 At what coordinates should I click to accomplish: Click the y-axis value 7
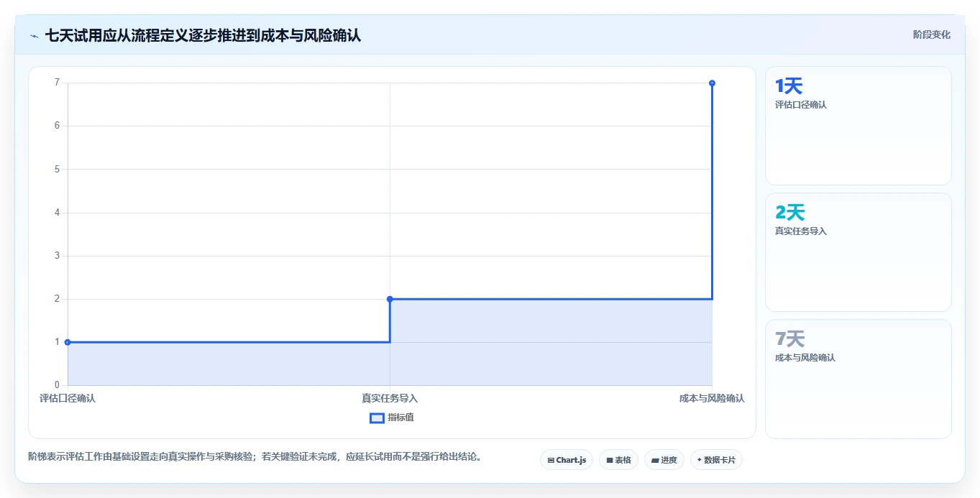(x=57, y=83)
